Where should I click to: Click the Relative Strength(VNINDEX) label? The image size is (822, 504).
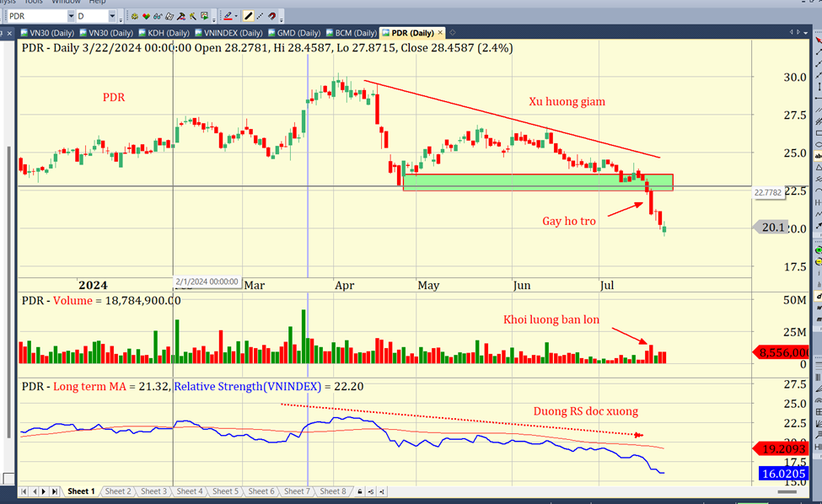247,387
